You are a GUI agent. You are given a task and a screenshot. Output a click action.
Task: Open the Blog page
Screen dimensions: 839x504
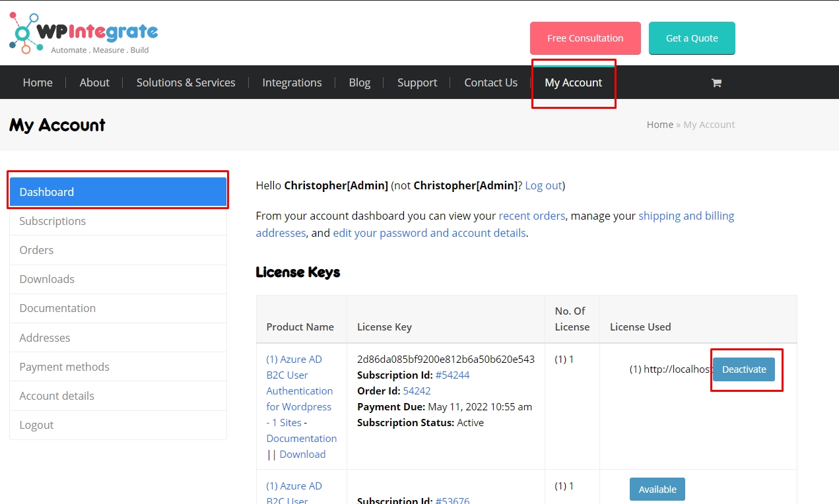coord(359,82)
